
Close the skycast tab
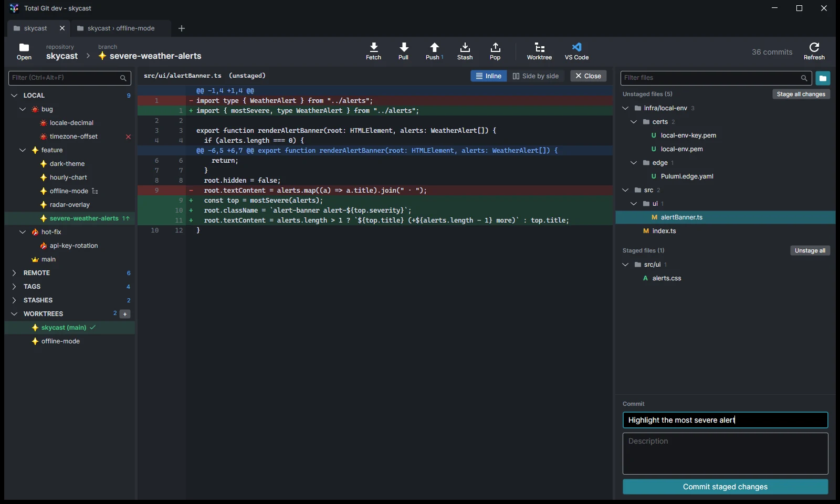click(62, 28)
